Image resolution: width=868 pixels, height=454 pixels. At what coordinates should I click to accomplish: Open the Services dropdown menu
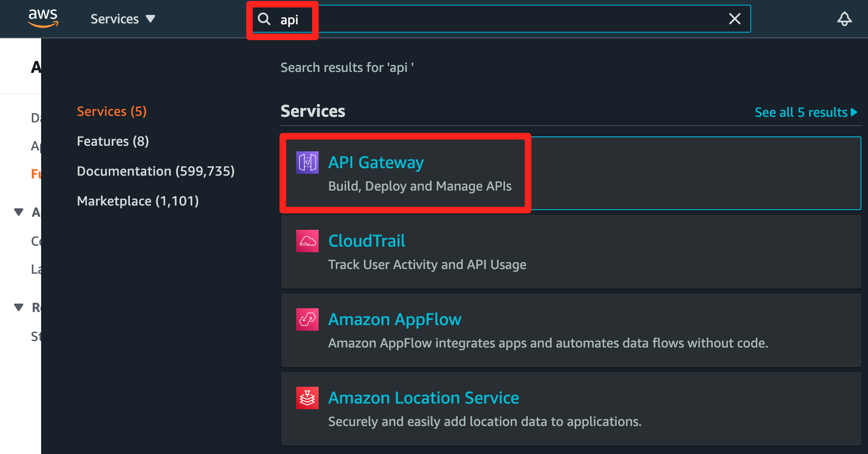tap(123, 19)
